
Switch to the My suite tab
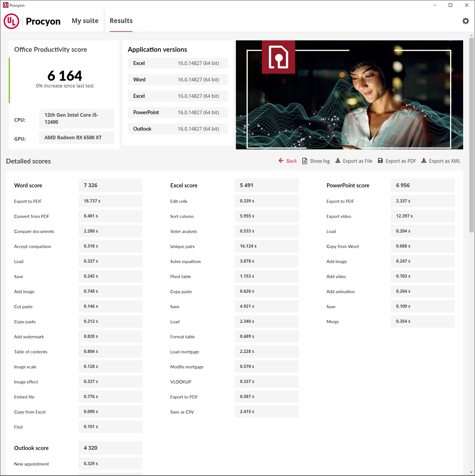pyautogui.click(x=85, y=21)
